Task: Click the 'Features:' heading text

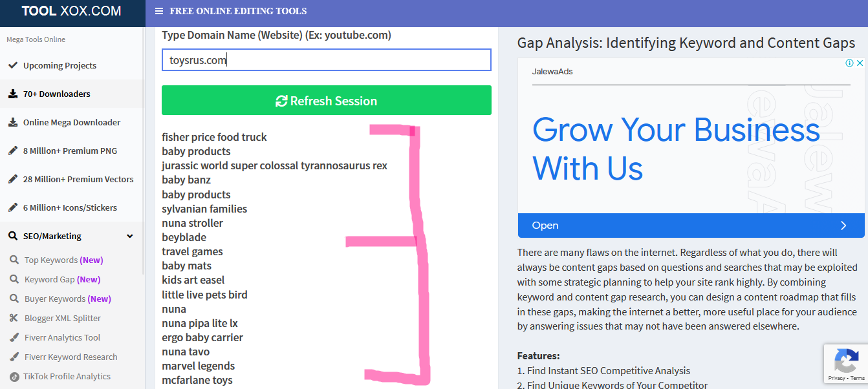Action: tap(538, 356)
